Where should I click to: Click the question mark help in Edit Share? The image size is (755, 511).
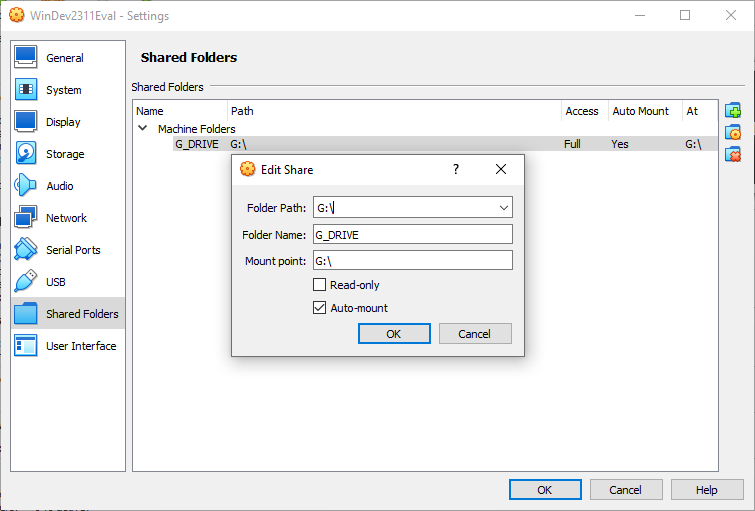pos(456,169)
